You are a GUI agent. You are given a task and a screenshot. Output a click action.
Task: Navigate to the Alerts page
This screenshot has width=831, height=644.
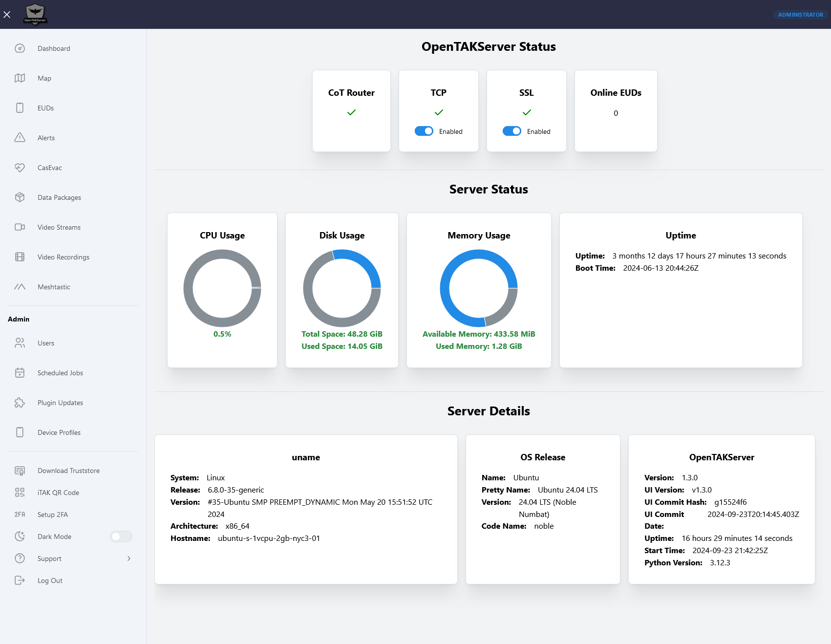(x=46, y=138)
